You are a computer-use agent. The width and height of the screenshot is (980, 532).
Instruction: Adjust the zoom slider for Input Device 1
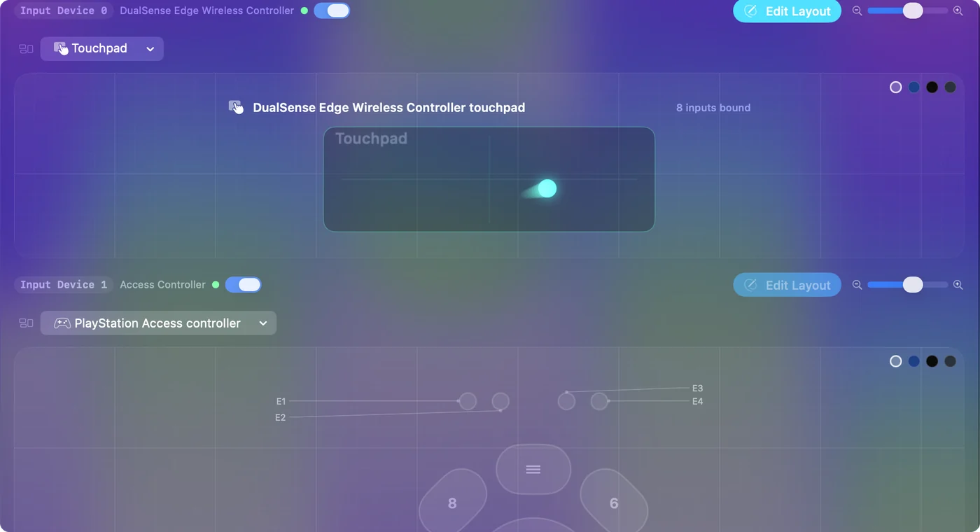coord(907,285)
